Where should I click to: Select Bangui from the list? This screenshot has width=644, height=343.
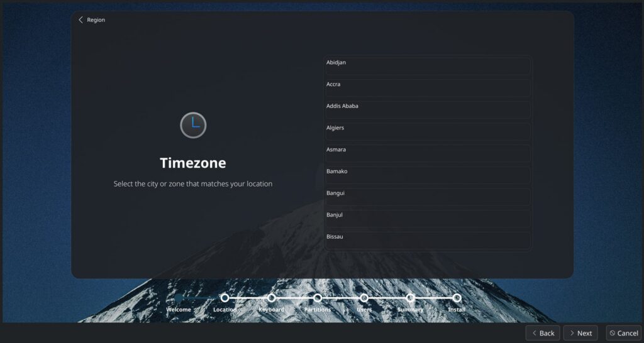coord(428,197)
